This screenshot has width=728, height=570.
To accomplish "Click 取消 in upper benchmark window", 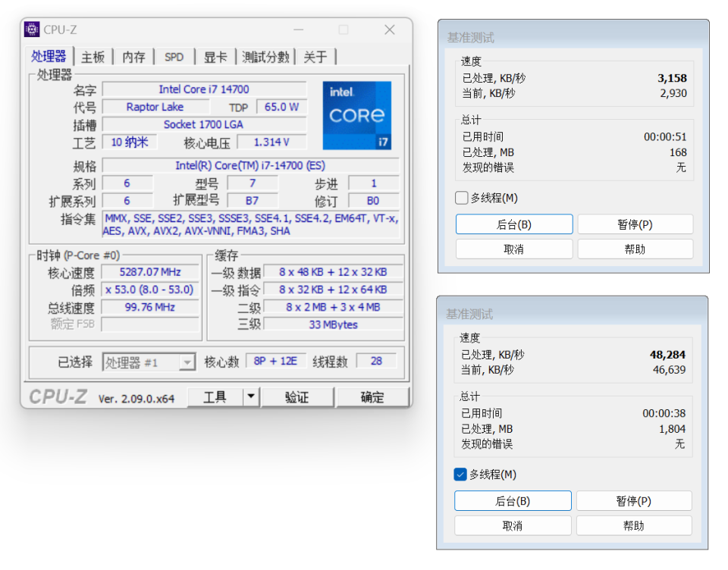I will coord(514,249).
